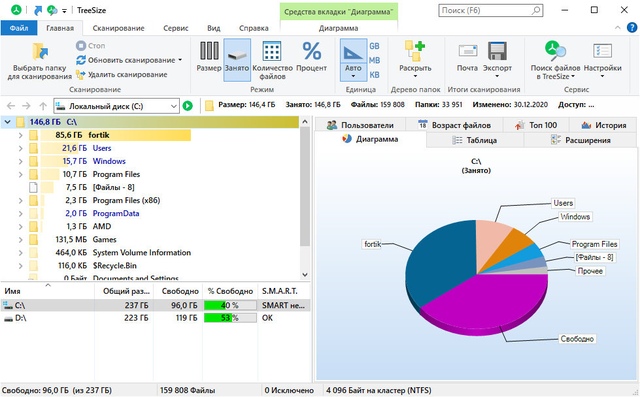Set unit to GB

pyautogui.click(x=374, y=46)
